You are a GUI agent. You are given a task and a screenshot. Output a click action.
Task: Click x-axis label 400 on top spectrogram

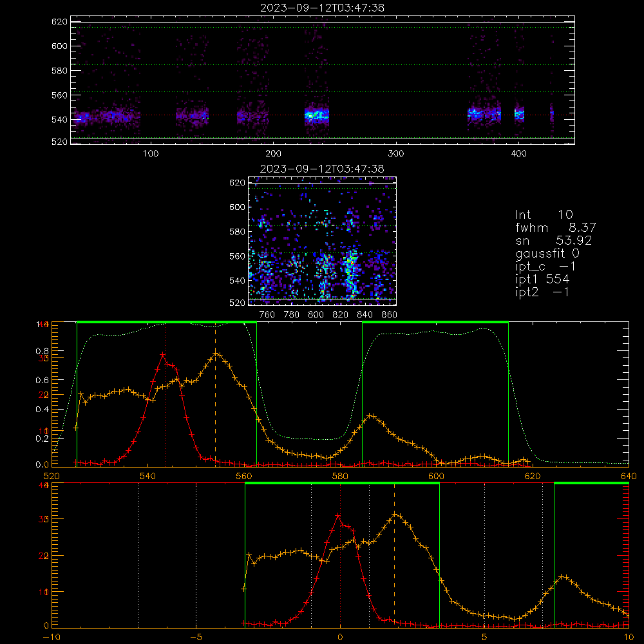point(518,154)
